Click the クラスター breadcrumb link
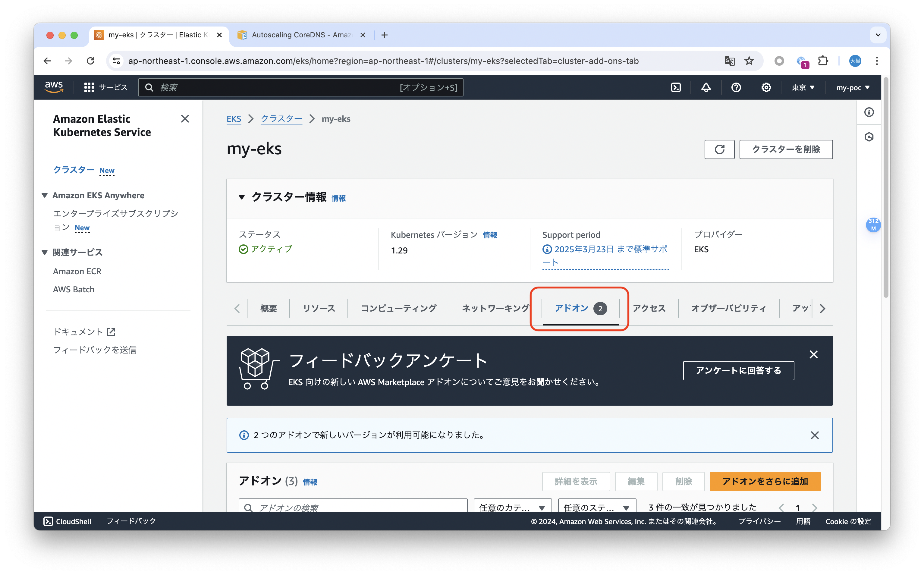924x575 pixels. pos(281,119)
